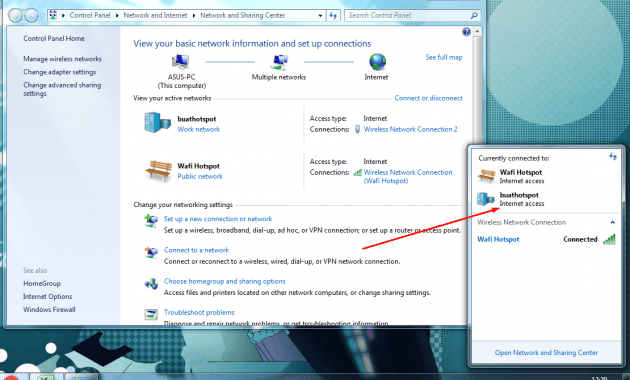630x380 pixels.
Task: Click the buathotspot work network building icon
Action: (x=158, y=123)
